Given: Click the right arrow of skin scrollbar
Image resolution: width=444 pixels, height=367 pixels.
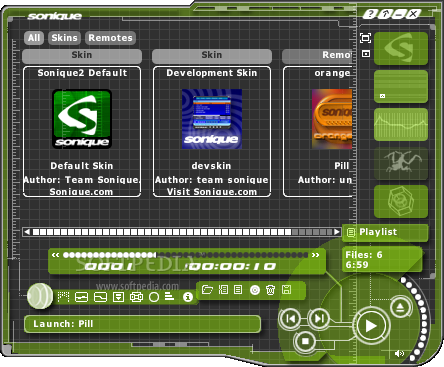Looking at the screenshot, I should point(337,232).
